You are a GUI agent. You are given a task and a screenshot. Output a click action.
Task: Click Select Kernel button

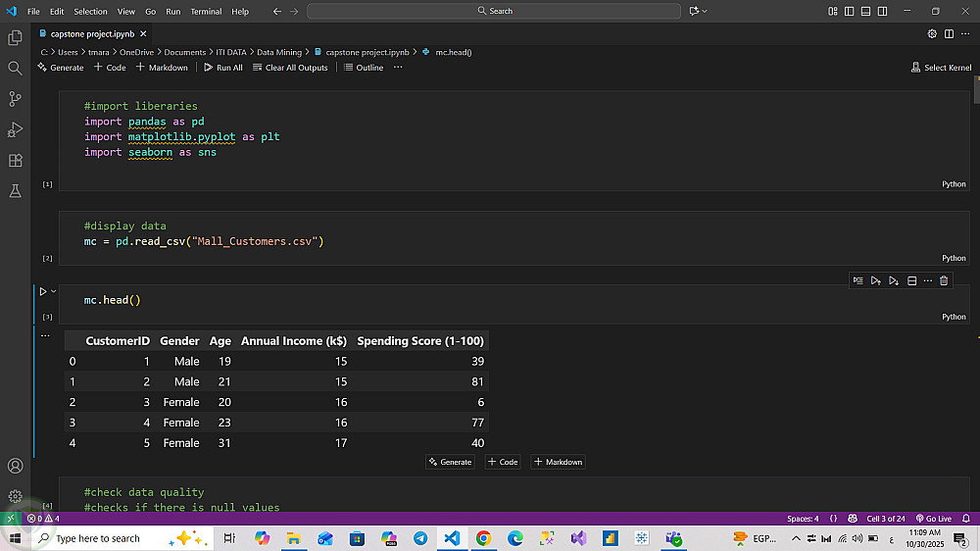(941, 68)
